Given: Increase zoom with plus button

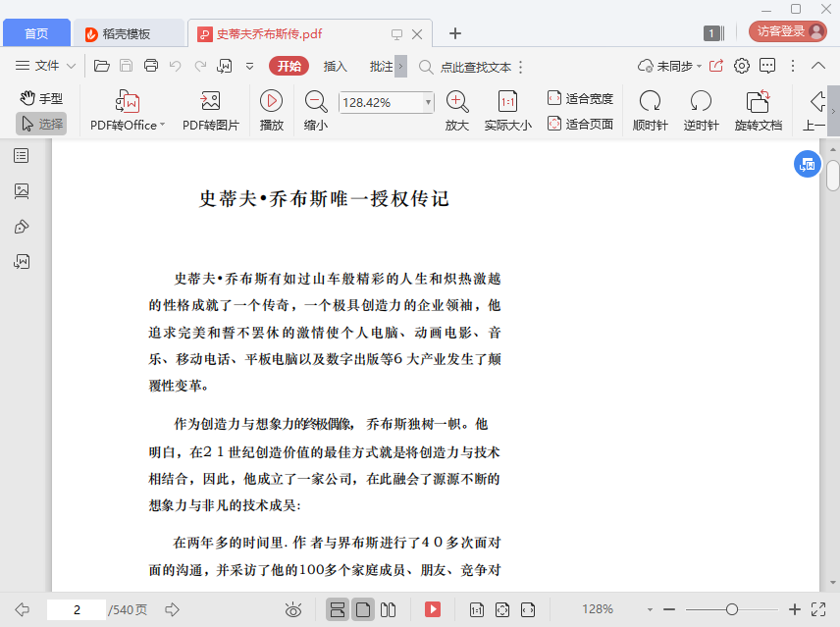Looking at the screenshot, I should click(x=795, y=609).
